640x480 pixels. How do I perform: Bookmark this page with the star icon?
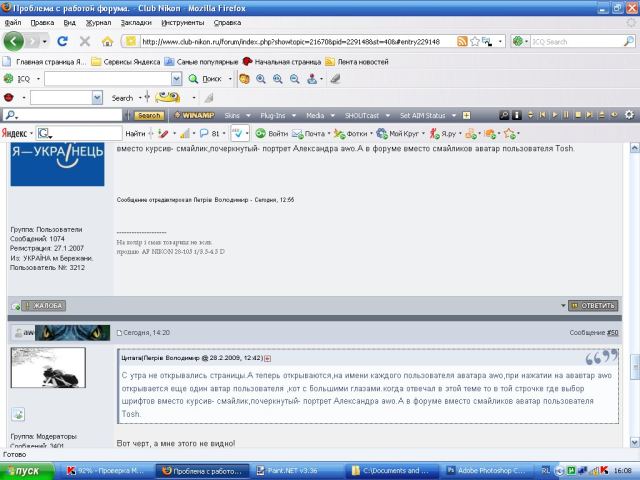pos(475,41)
